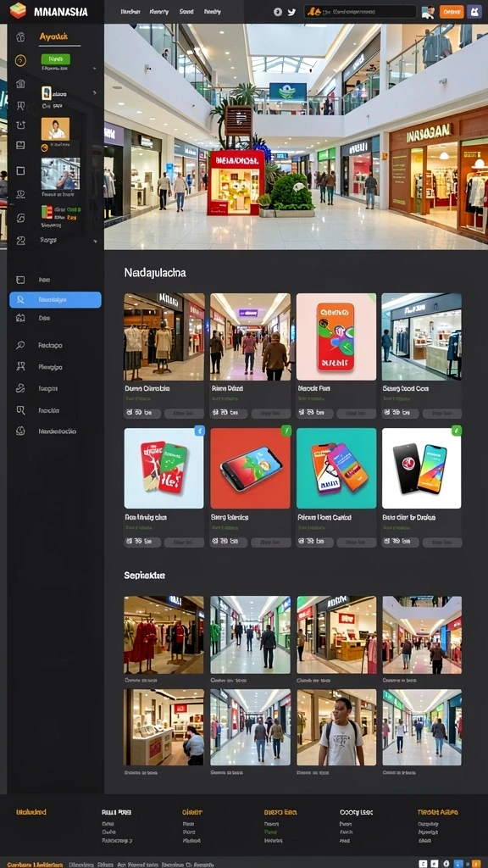Click the colorful cube logo beside MNANASHA
The image size is (488, 868).
(19, 10)
